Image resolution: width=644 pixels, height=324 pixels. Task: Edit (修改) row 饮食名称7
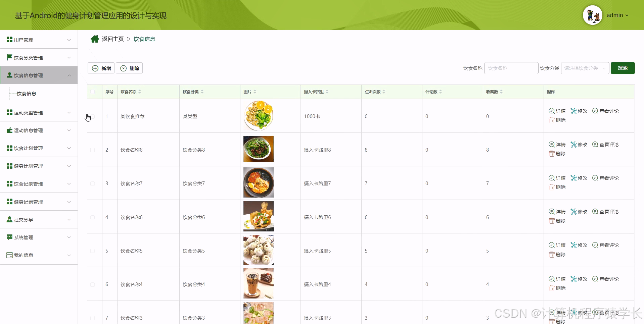coord(579,178)
